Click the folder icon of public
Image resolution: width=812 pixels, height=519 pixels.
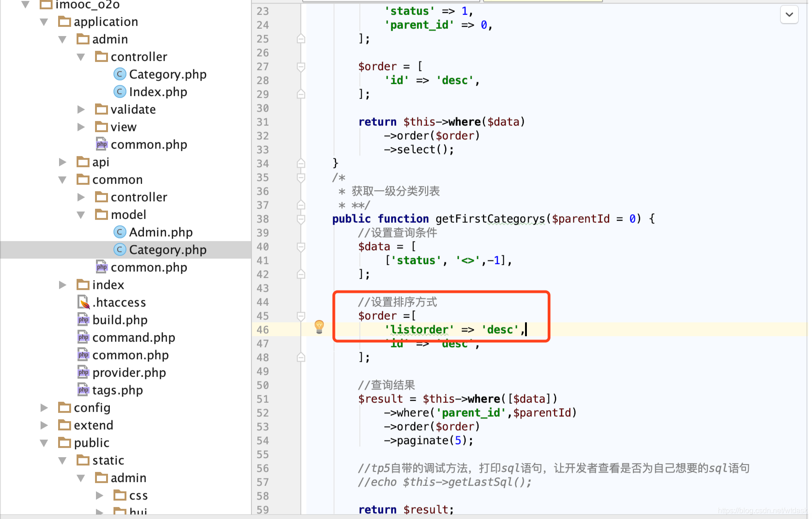(x=65, y=443)
